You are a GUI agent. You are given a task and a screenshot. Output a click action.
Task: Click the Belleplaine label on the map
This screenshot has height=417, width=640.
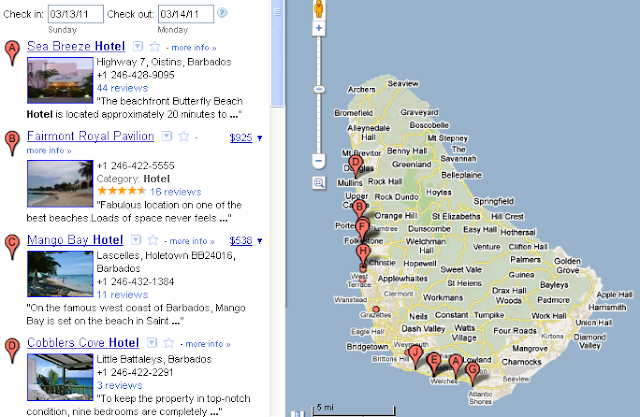pos(462,175)
